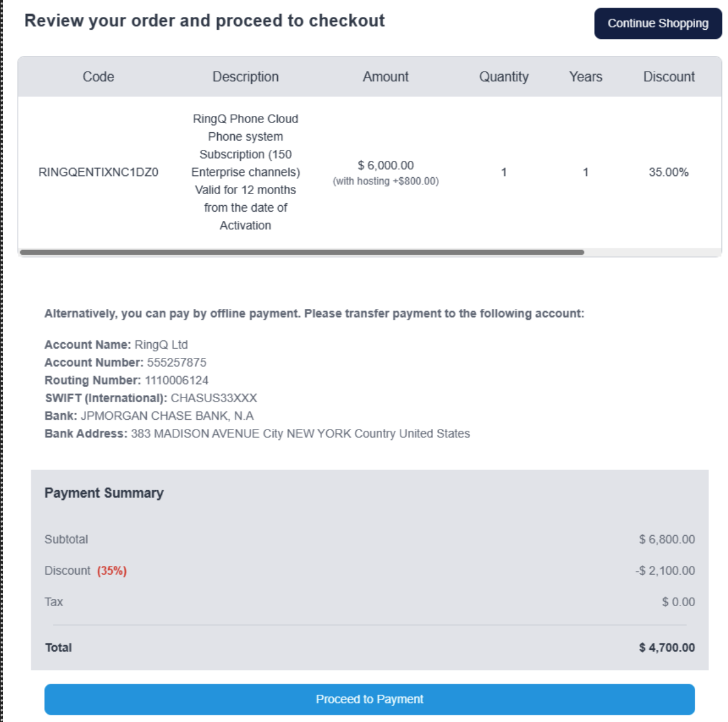This screenshot has height=722, width=728.
Task: Select the $4,700.00 total amount
Action: click(666, 647)
